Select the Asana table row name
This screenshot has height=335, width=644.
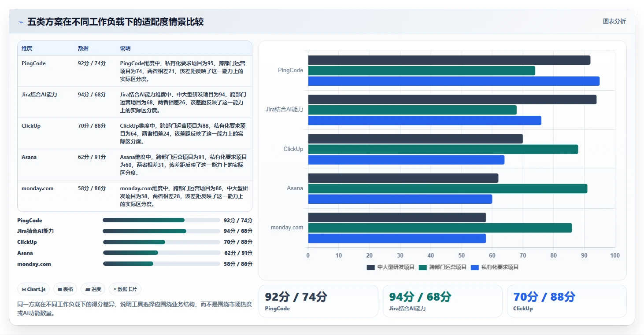tap(29, 157)
